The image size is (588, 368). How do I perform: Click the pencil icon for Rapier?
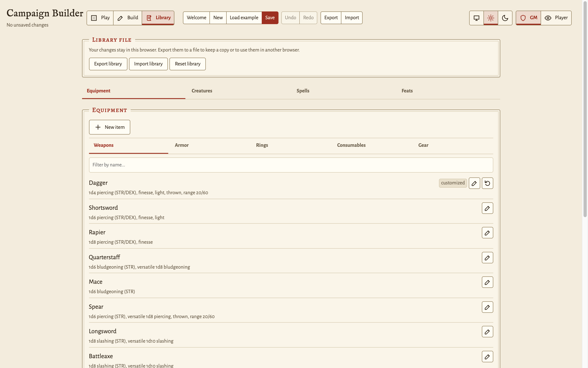pos(487,233)
